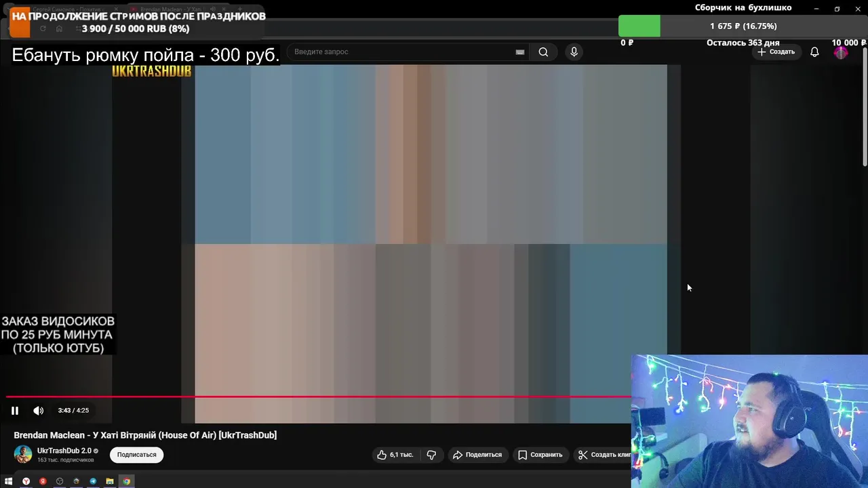Click the "Поделиться" share button
Image resolution: width=868 pixels, height=488 pixels.
pyautogui.click(x=477, y=455)
